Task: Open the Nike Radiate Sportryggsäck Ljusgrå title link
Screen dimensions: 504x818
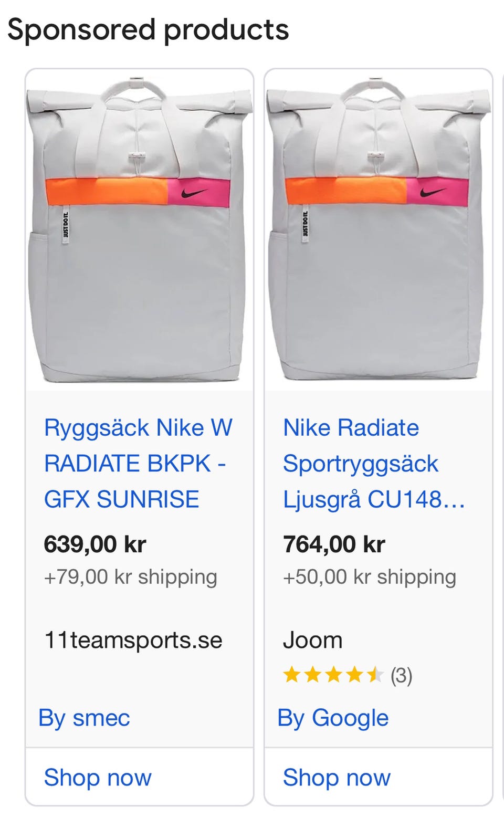Action: click(x=373, y=463)
